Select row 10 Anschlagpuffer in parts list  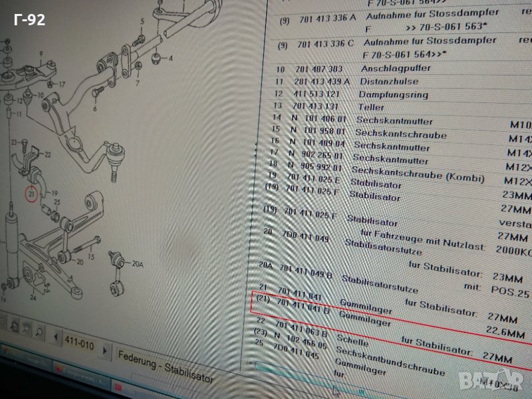click(x=346, y=68)
